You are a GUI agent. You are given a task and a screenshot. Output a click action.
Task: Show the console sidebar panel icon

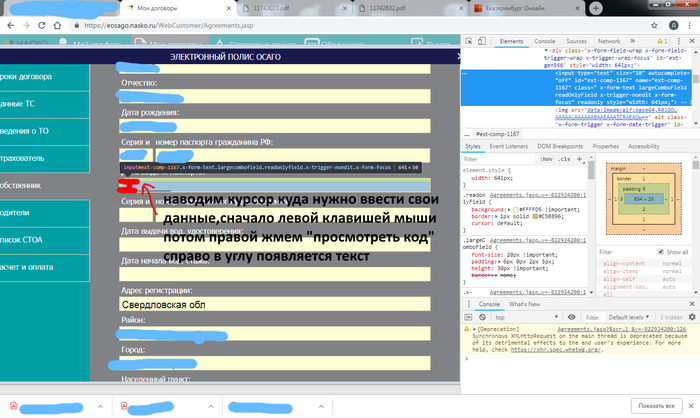click(x=470, y=316)
